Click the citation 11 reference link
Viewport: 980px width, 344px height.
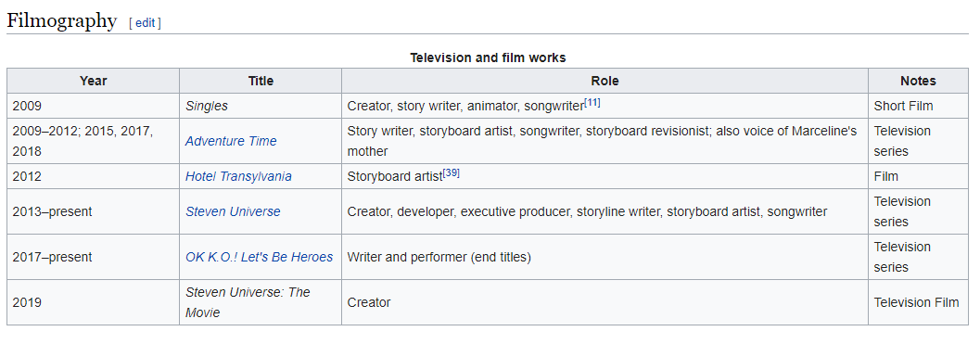point(592,103)
